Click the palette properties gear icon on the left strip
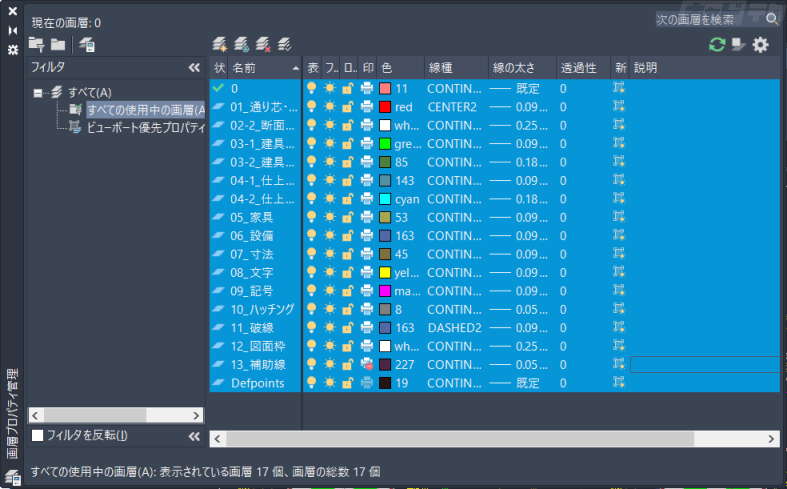The height and width of the screenshot is (489, 787). 13,50
